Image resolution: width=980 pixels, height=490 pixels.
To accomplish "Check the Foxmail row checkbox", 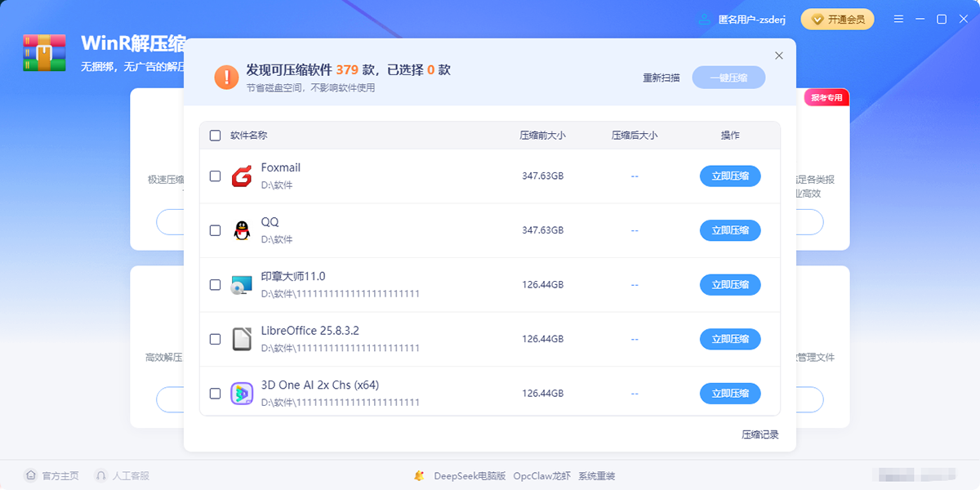I will [x=215, y=176].
